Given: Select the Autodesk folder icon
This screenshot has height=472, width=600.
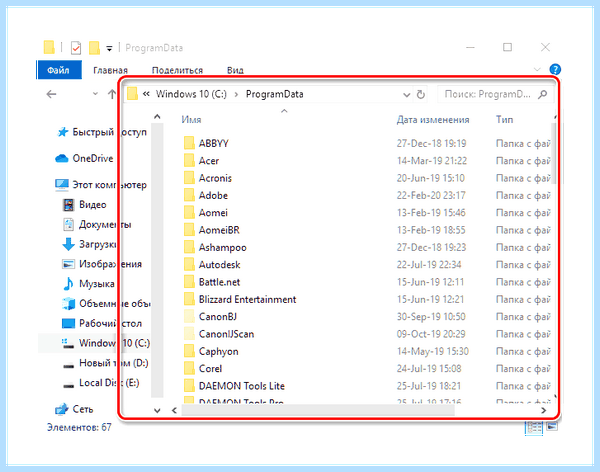Looking at the screenshot, I should pos(189,265).
